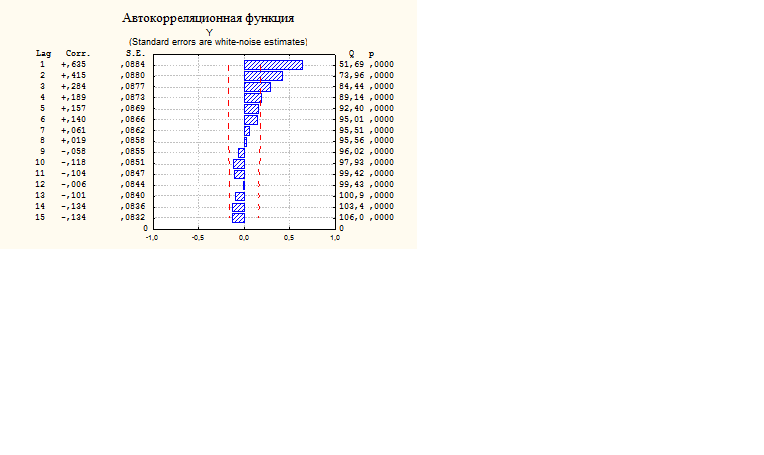This screenshot has width=764, height=455.
Task: Select the negative hatched bar for lag 15
Action: 238,218
